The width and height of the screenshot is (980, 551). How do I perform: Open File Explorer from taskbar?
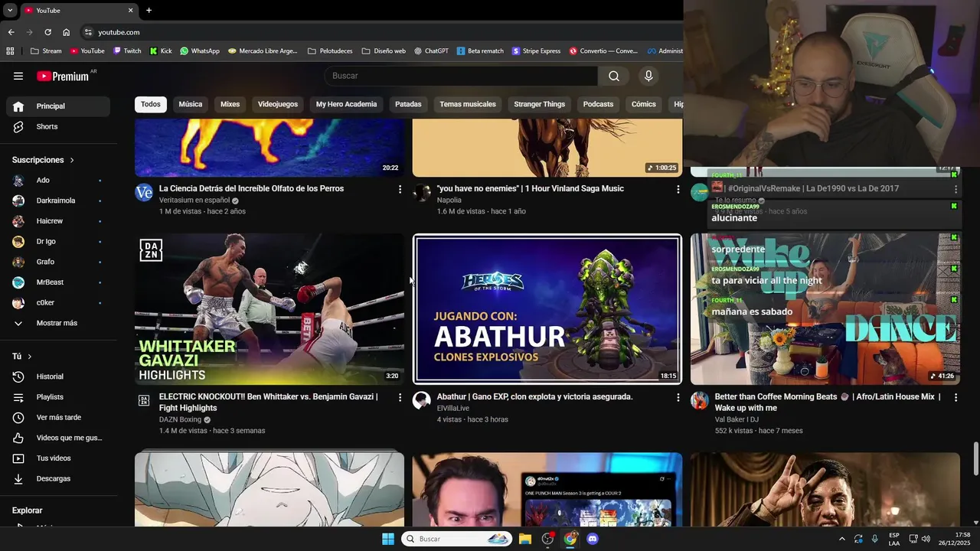click(525, 539)
